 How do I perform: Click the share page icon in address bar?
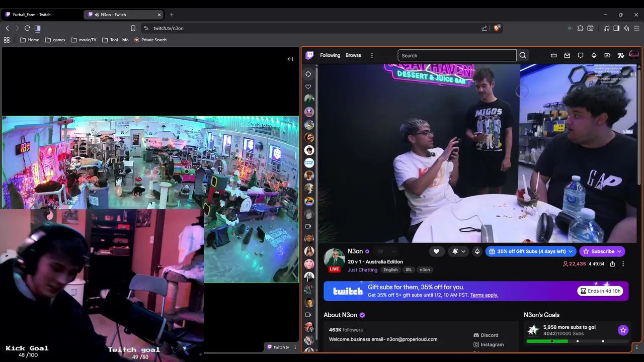tap(484, 28)
